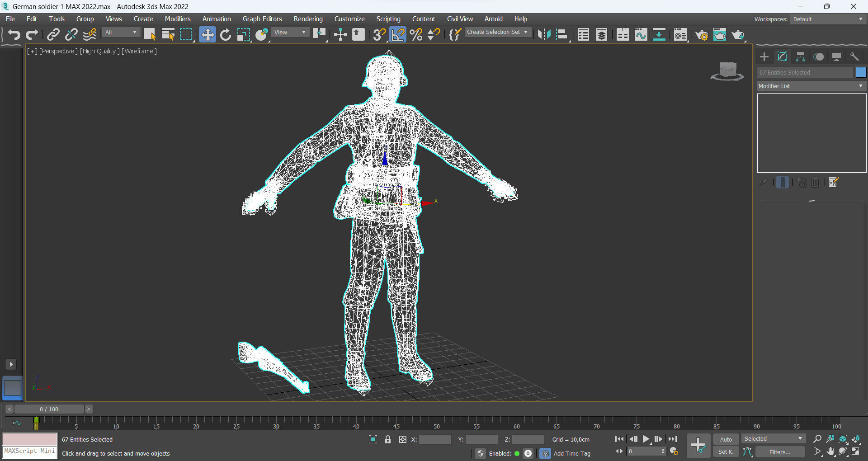868x461 pixels.
Task: Click the Auto key button
Action: click(726, 439)
